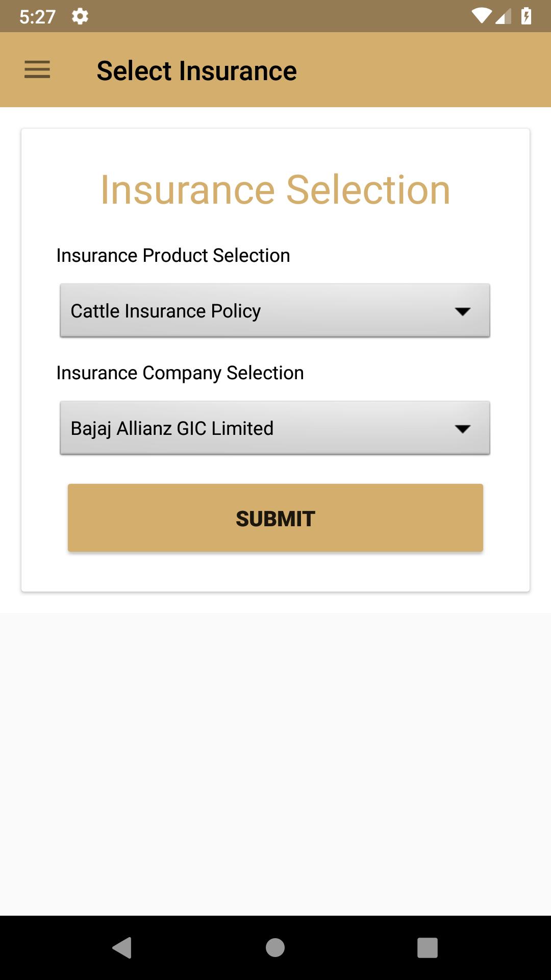Open the Cattle Insurance Policy dropdown
551x980 pixels.
pos(275,310)
